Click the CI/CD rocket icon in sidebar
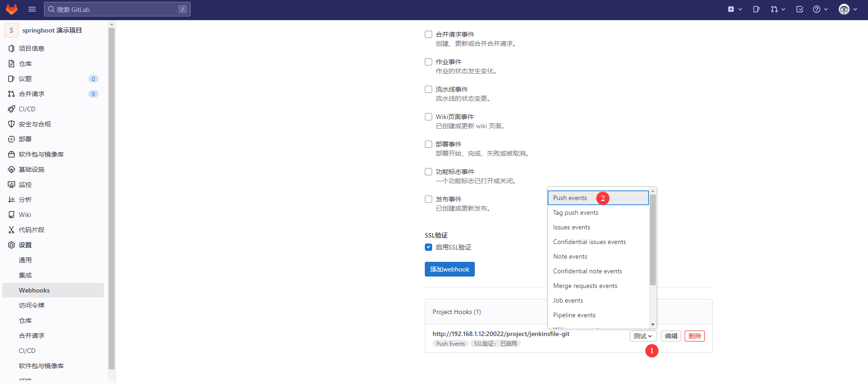868x385 pixels. coord(11,109)
